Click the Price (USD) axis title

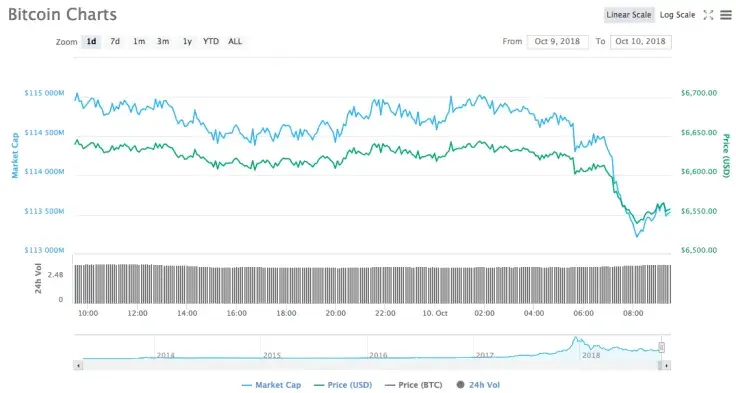coord(726,156)
